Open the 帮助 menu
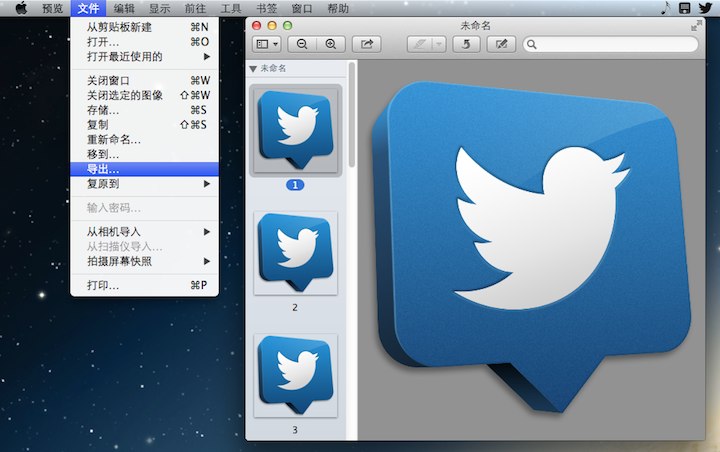 (x=338, y=8)
